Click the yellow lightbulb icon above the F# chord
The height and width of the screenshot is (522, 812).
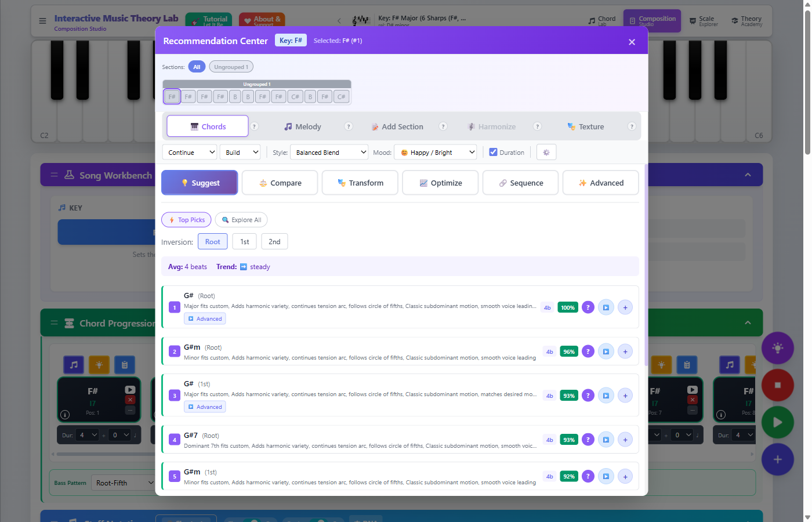99,365
